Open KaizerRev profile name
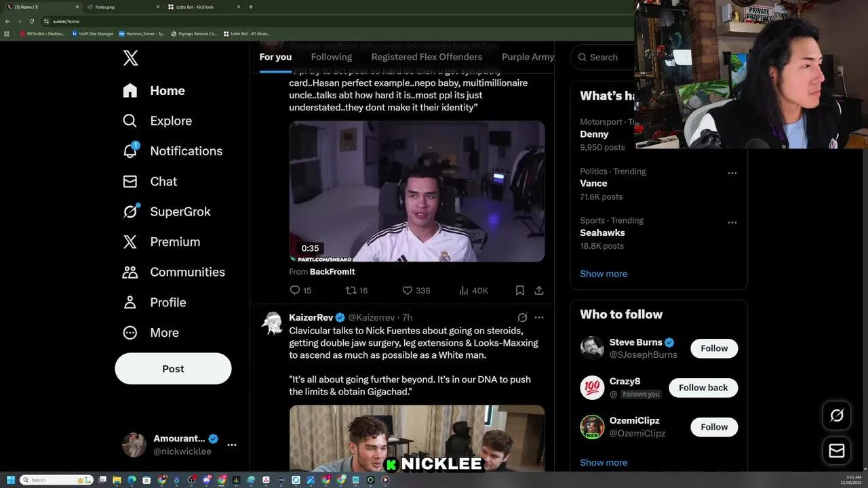This screenshot has width=868, height=488. click(x=311, y=317)
